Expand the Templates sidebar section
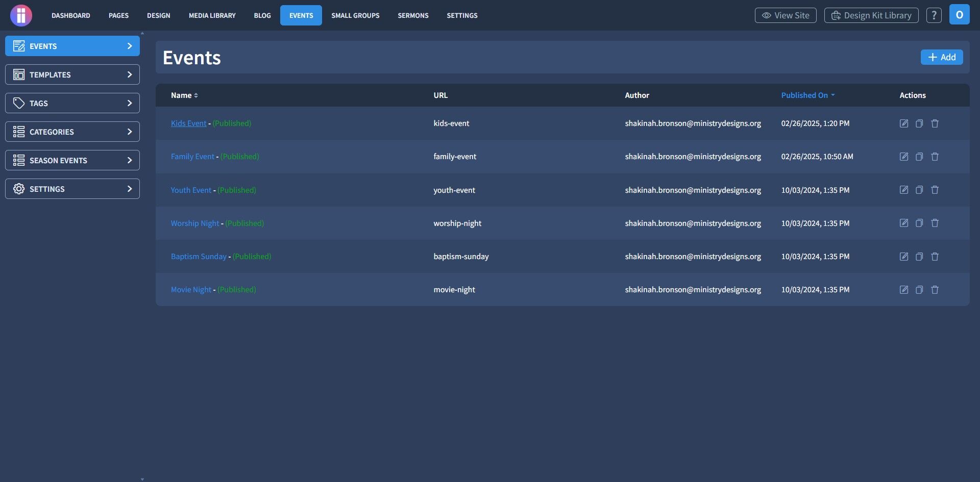The height and width of the screenshot is (482, 980). pos(72,74)
